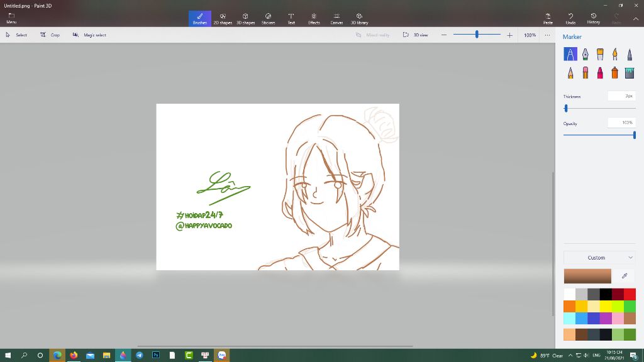
Task: Pick the peach custom swatch
Action: pyautogui.click(x=570, y=334)
